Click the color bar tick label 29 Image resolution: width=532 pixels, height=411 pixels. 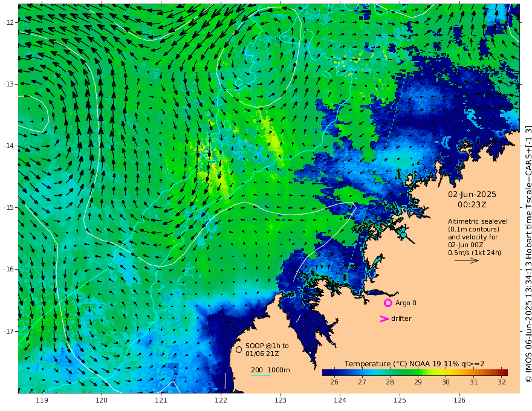[418, 382]
